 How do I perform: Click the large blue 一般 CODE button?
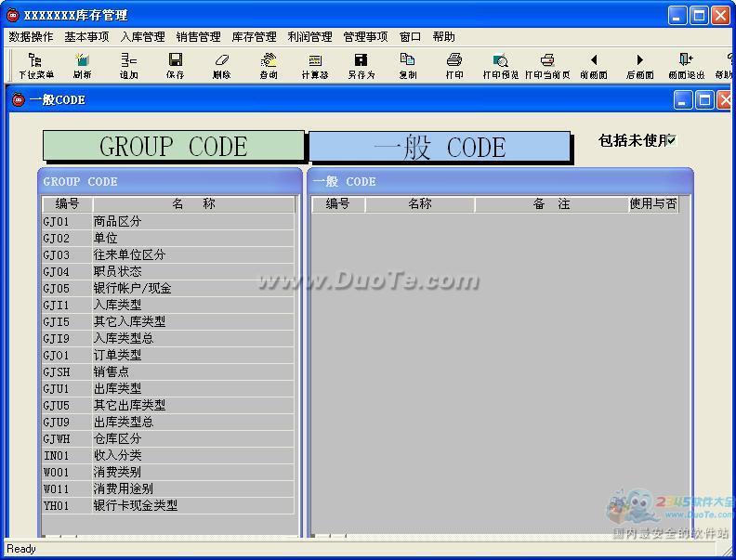pyautogui.click(x=440, y=148)
